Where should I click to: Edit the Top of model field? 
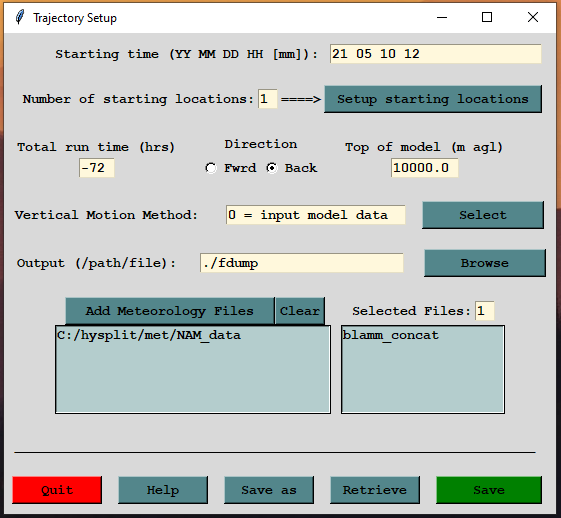tap(424, 168)
